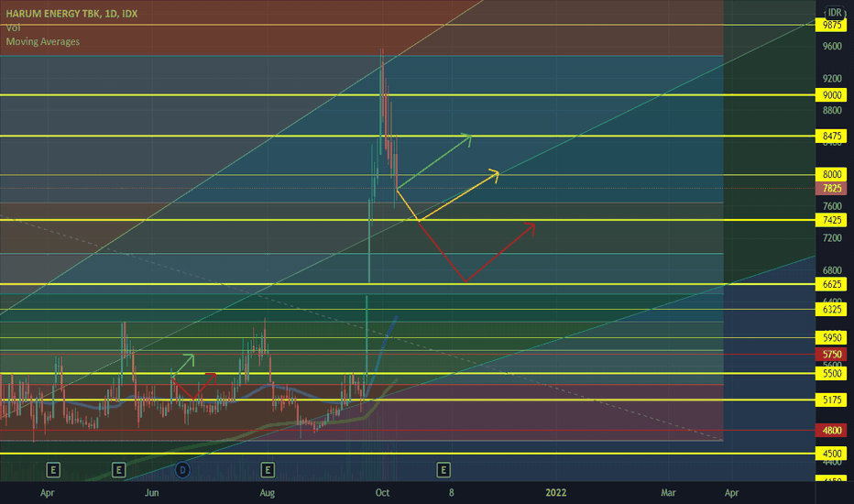Open the earnings marker above Apr 2021
Screen dimensions: 854x504
(x=53, y=470)
